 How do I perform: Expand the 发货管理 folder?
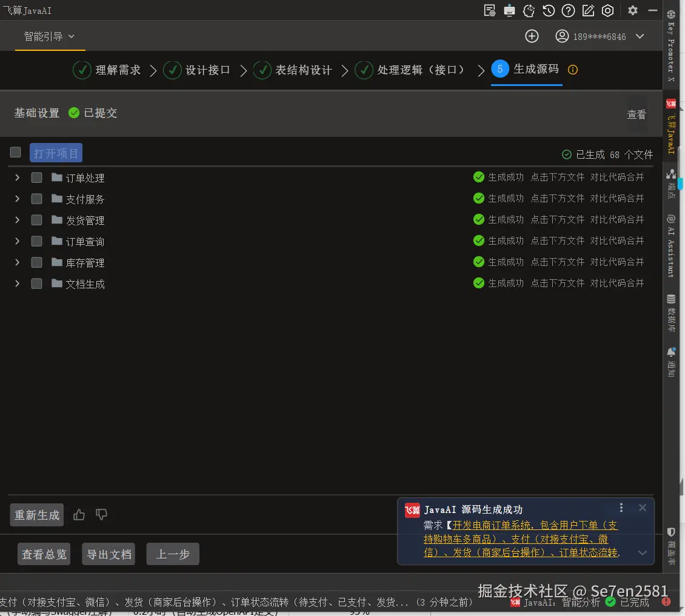tap(17, 220)
